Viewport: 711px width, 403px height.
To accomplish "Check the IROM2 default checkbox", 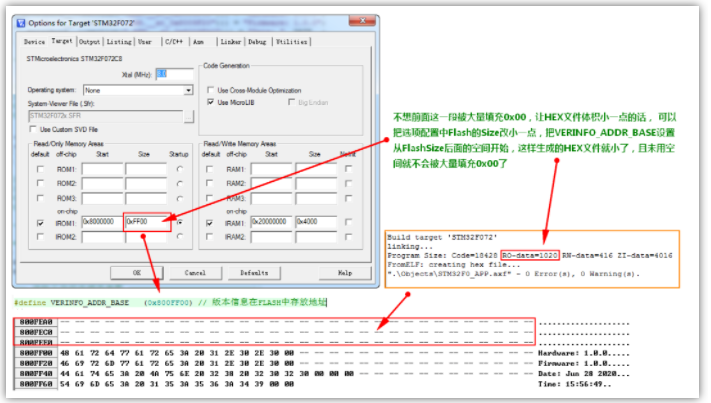I will click(x=40, y=237).
